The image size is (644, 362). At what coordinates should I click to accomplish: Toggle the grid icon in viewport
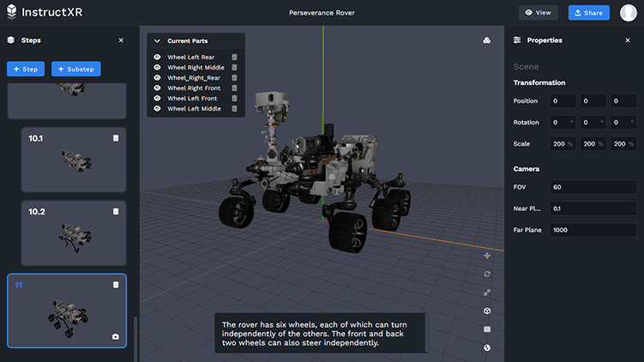point(487,329)
